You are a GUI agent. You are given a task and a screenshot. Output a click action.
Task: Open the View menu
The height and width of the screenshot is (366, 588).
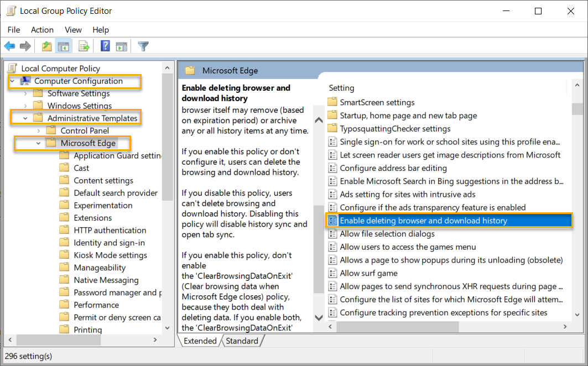[73, 29]
